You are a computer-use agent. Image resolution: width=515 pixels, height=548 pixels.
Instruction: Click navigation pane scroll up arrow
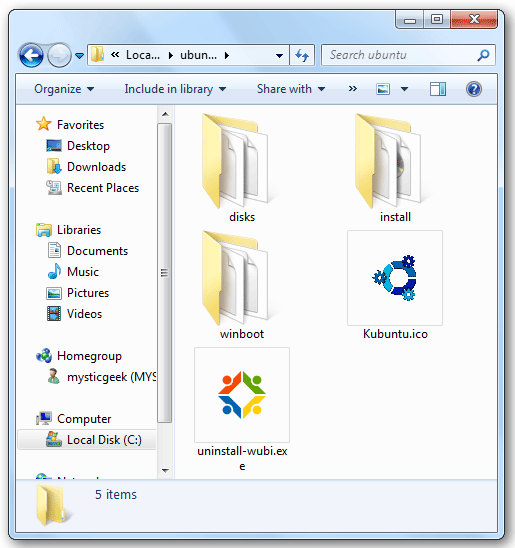pyautogui.click(x=165, y=114)
